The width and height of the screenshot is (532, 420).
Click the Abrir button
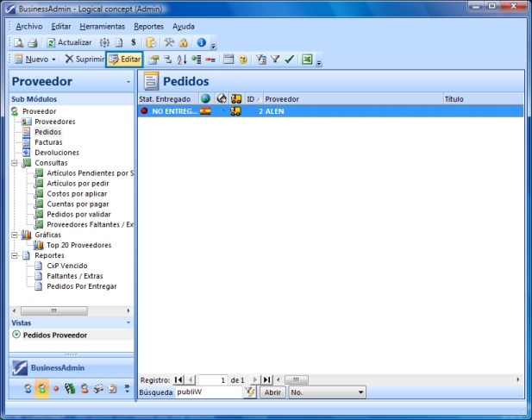click(272, 392)
